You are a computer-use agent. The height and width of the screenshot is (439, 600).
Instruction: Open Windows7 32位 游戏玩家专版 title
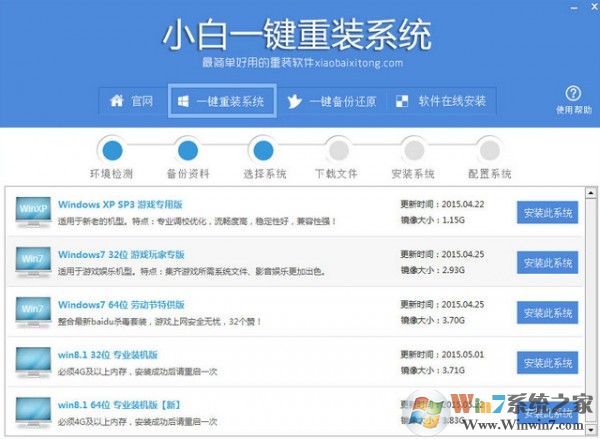point(121,255)
